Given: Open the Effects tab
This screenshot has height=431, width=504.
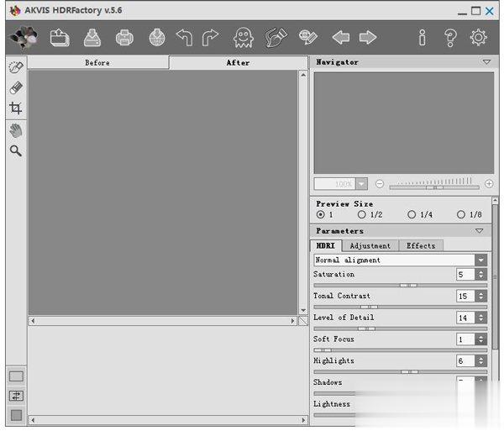Looking at the screenshot, I should point(421,246).
